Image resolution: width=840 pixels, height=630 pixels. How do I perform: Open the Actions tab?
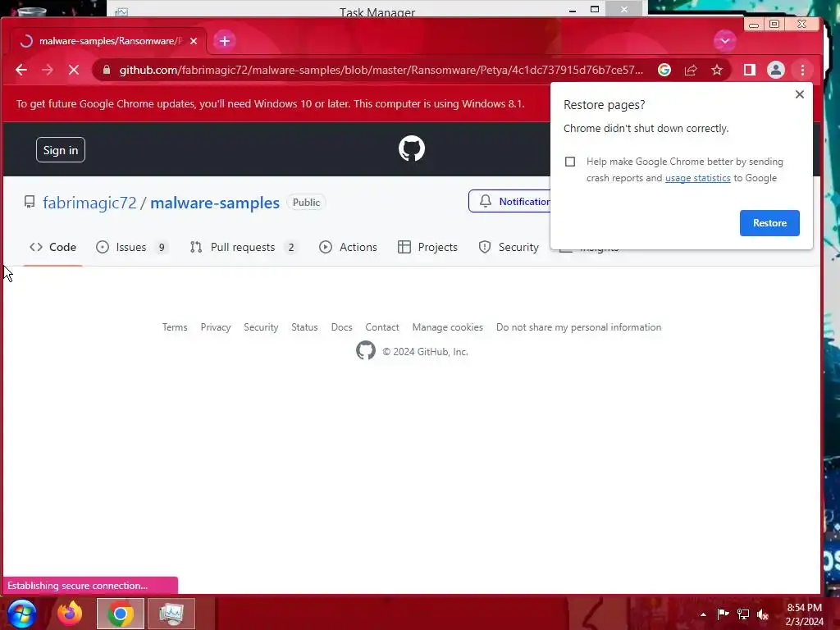348,247
